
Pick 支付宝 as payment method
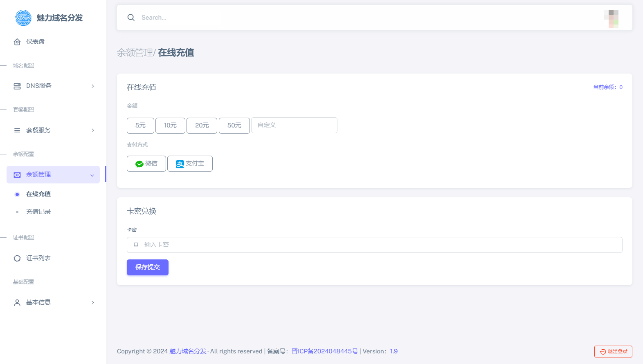[x=190, y=164]
